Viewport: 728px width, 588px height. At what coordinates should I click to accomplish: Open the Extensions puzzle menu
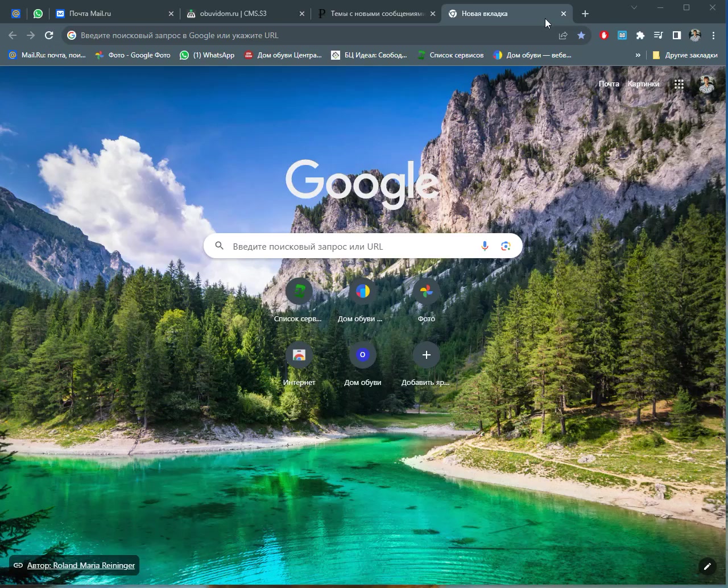[x=640, y=35]
